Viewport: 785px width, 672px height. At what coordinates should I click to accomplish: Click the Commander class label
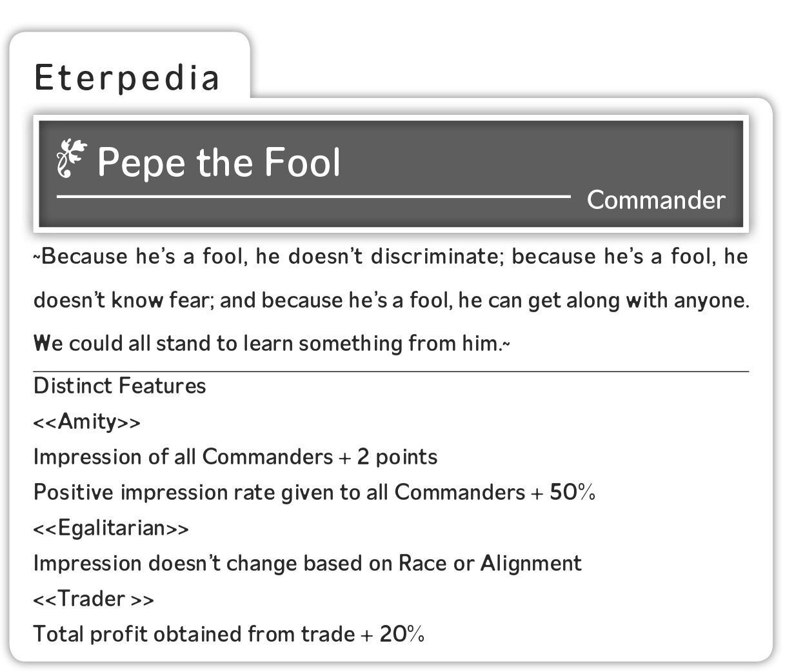pyautogui.click(x=656, y=200)
